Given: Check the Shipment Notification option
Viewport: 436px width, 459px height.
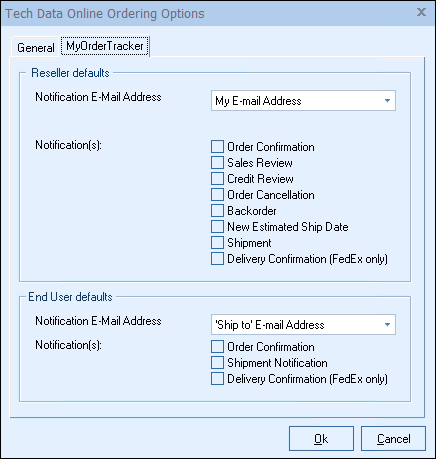Looking at the screenshot, I should tap(217, 363).
